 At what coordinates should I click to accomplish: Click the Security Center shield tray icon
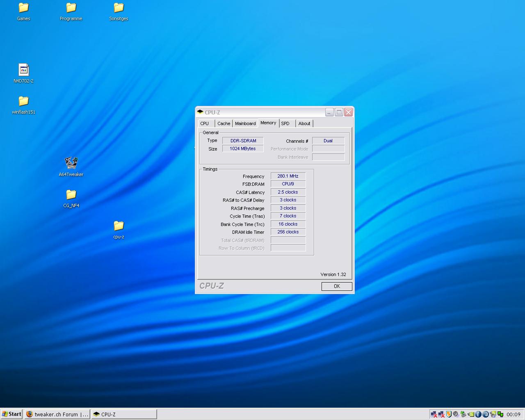[449, 414]
